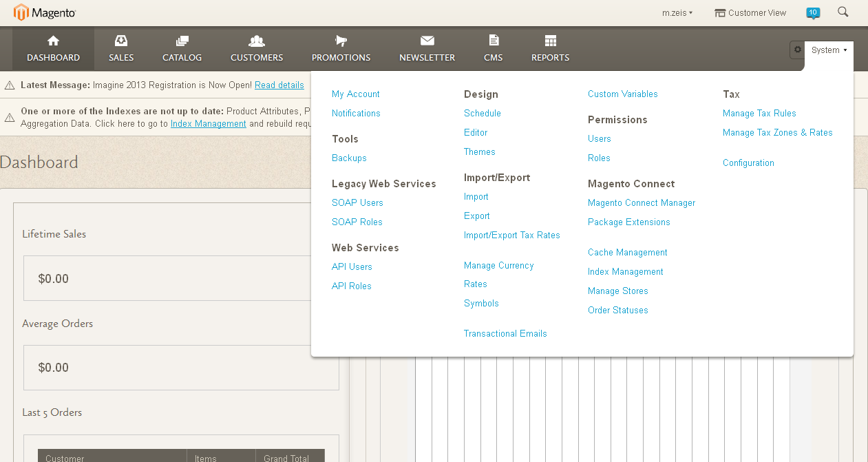This screenshot has height=462, width=868.
Task: Open the Newsletter envelope icon
Action: 427,41
